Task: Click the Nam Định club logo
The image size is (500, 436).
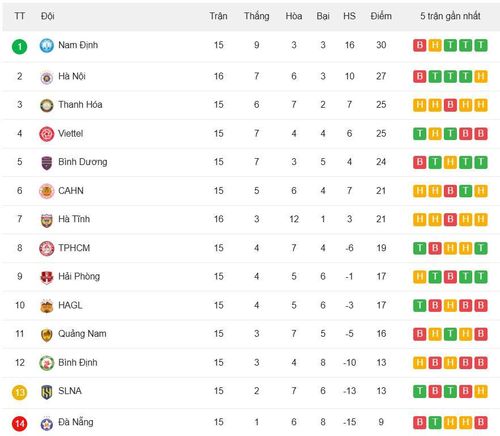Action: 47,45
